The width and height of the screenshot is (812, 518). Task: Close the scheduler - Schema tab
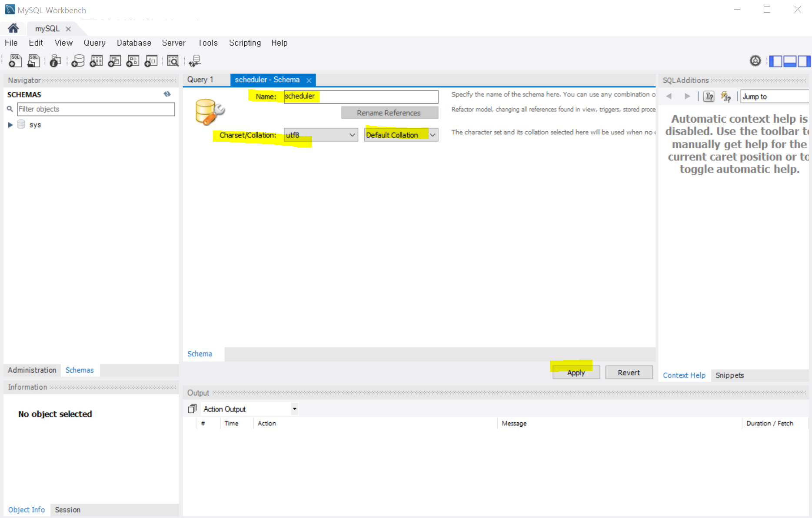[x=309, y=80]
